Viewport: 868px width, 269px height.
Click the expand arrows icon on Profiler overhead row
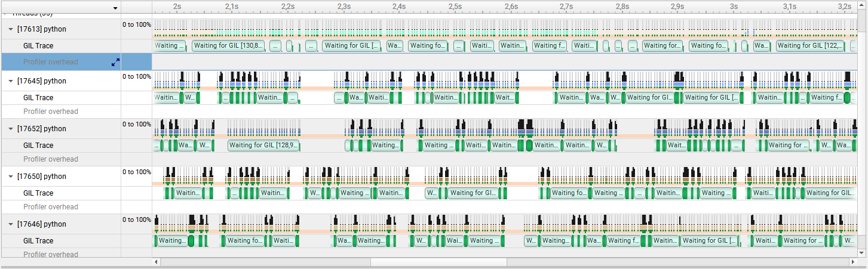(x=115, y=62)
